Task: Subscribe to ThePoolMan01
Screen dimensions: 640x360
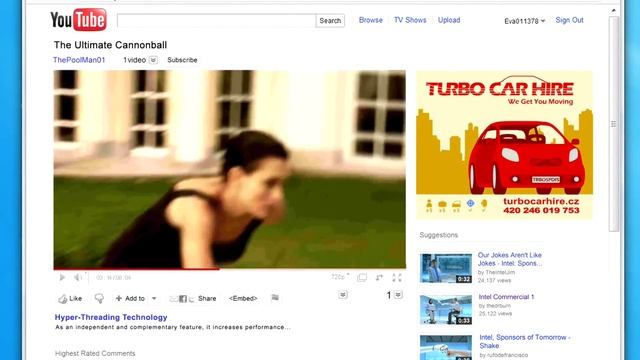Action: pos(182,60)
